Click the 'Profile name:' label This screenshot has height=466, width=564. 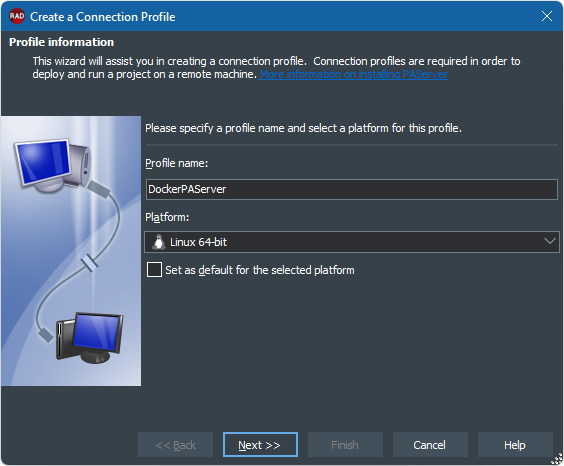(x=177, y=163)
